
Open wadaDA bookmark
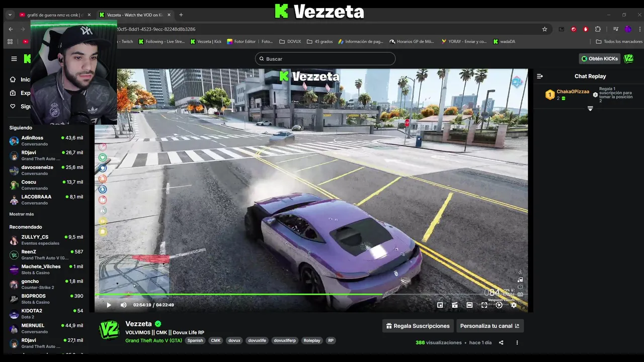pyautogui.click(x=504, y=42)
